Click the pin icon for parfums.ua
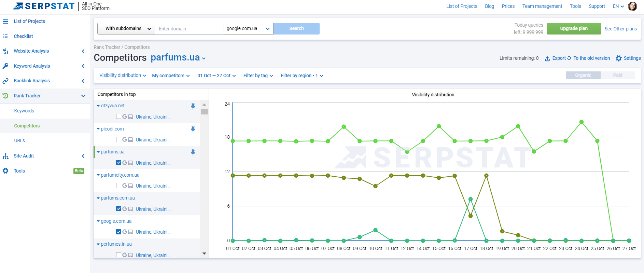The image size is (644, 273). point(193,152)
